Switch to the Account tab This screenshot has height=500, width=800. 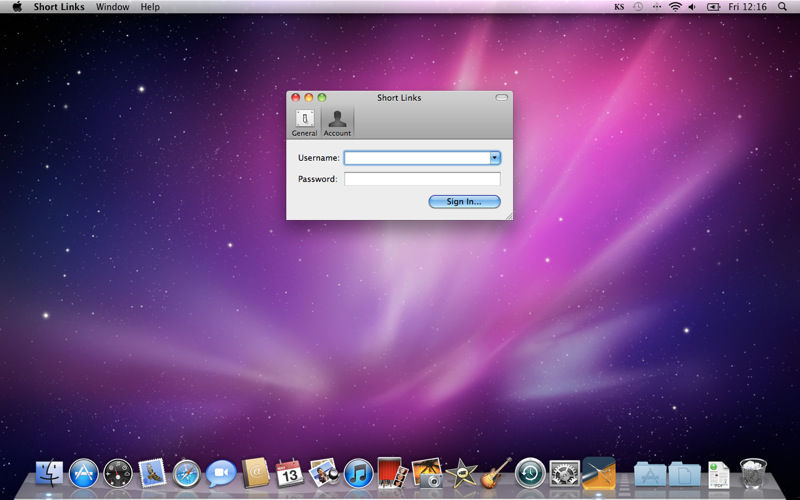pyautogui.click(x=337, y=122)
